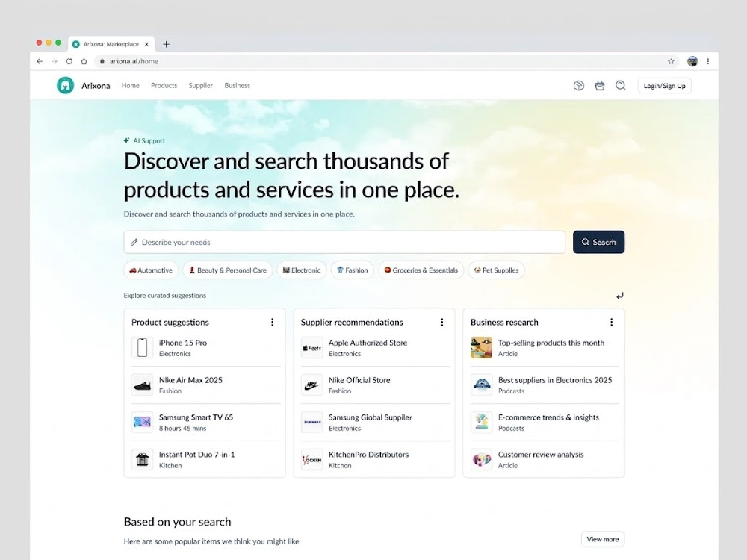Click the Apple Authorized Store logo
747x560 pixels.
pos(311,348)
